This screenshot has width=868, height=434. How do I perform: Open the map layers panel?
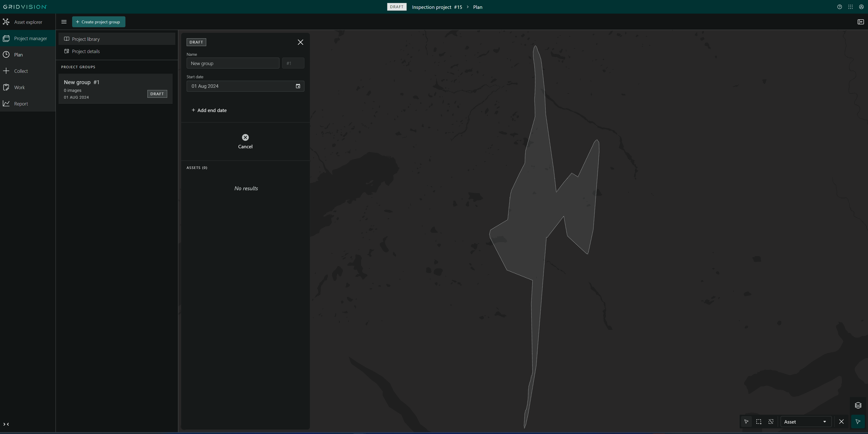(x=858, y=405)
